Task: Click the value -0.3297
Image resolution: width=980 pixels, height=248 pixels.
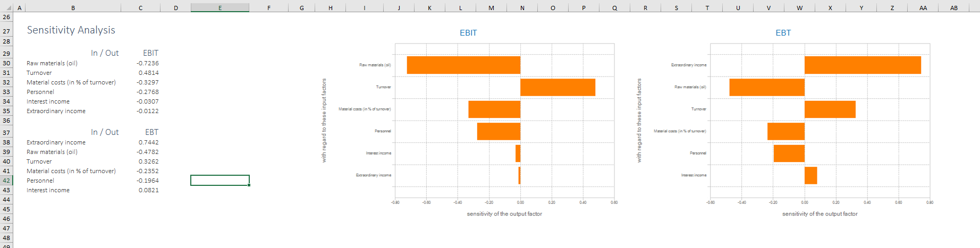Action: (147, 82)
